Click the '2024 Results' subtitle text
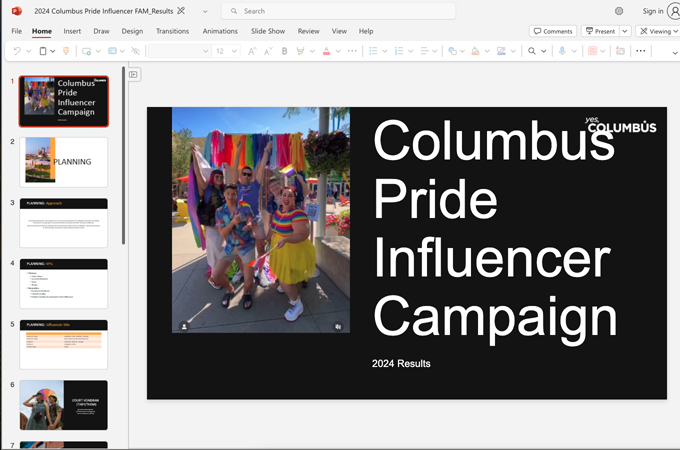Viewport: 680px width, 450px height. pos(401,363)
